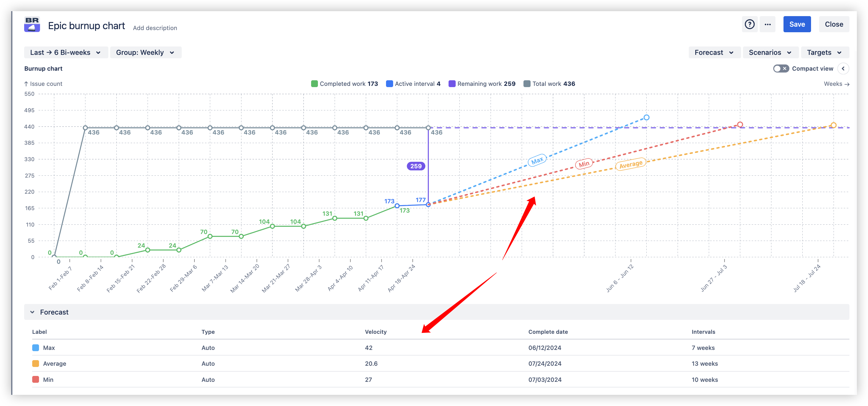Image resolution: width=868 pixels, height=406 pixels.
Task: Click the Max row blue color swatch
Action: tap(35, 348)
